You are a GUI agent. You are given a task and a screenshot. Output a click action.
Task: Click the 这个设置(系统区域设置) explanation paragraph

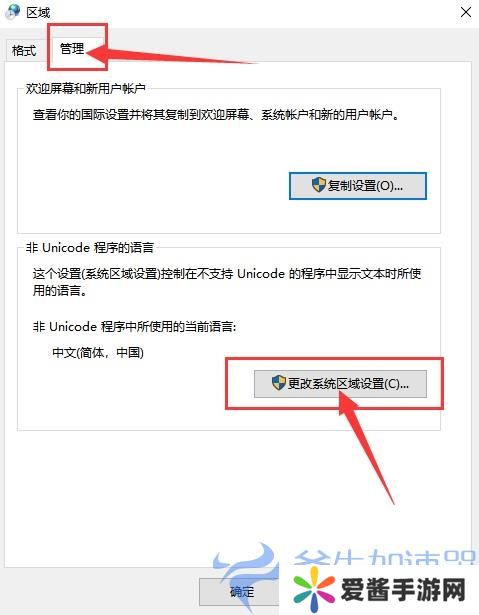227,282
